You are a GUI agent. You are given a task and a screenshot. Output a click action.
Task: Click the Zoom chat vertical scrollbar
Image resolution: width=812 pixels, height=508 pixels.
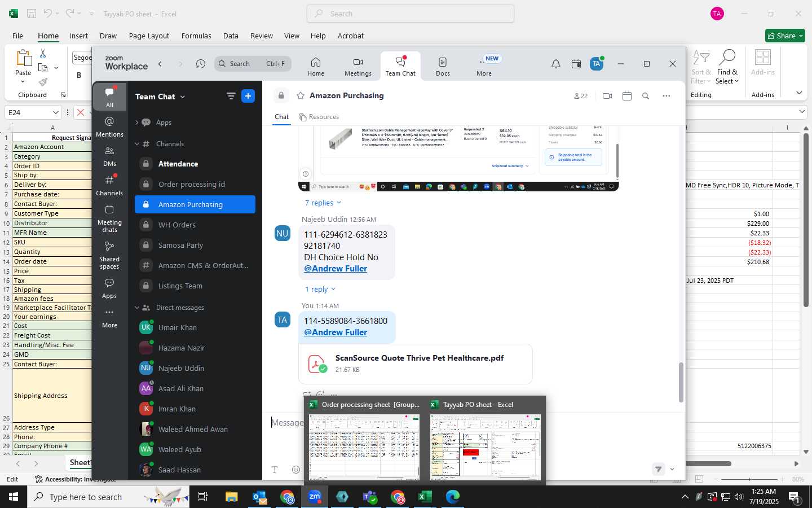pos(681,382)
